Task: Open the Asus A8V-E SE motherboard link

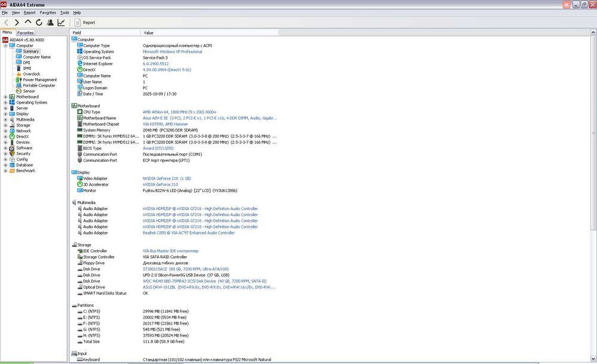Action: coord(210,118)
